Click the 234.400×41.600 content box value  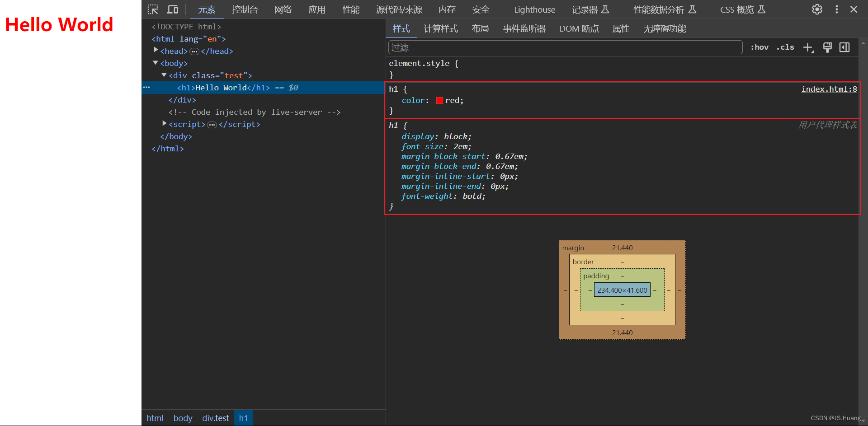622,290
